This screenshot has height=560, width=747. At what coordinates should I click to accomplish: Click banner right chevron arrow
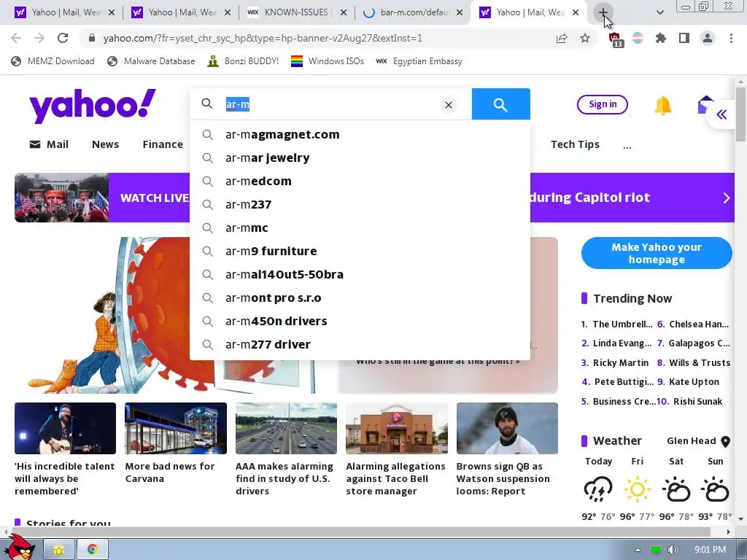pos(726,198)
